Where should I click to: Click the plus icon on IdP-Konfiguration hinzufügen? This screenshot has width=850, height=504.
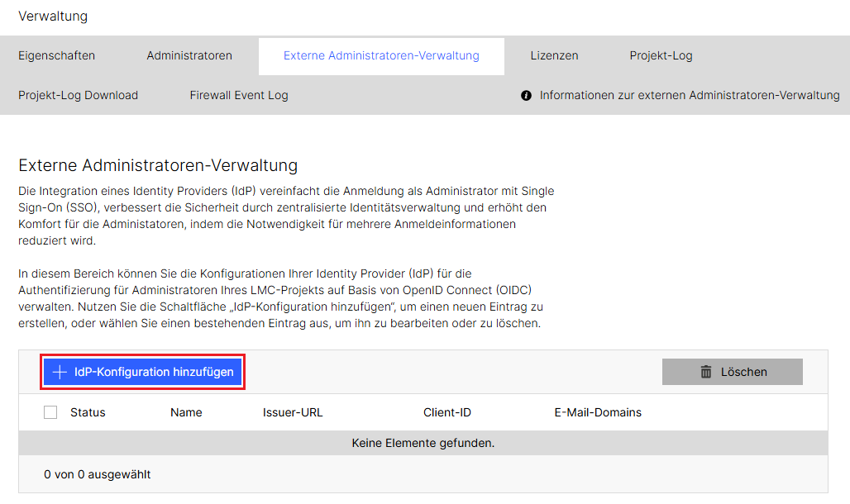[x=59, y=372]
